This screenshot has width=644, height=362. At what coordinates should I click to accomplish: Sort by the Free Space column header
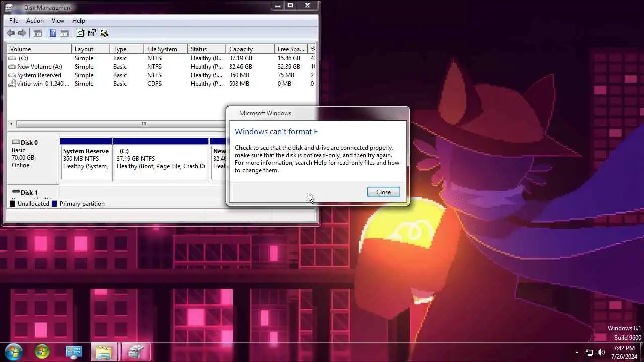(291, 49)
